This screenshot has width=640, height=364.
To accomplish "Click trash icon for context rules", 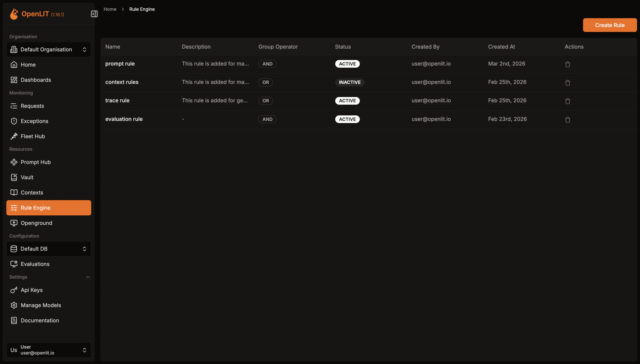I will coord(567,83).
